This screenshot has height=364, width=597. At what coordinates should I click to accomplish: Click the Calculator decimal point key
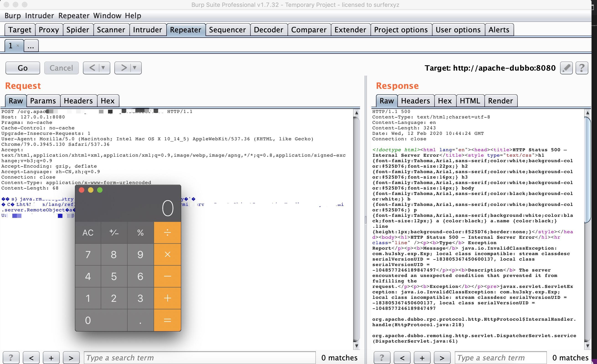141,320
